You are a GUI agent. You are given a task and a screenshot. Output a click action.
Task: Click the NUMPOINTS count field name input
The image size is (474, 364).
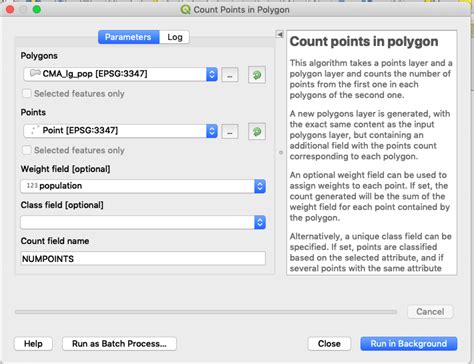pos(143,259)
